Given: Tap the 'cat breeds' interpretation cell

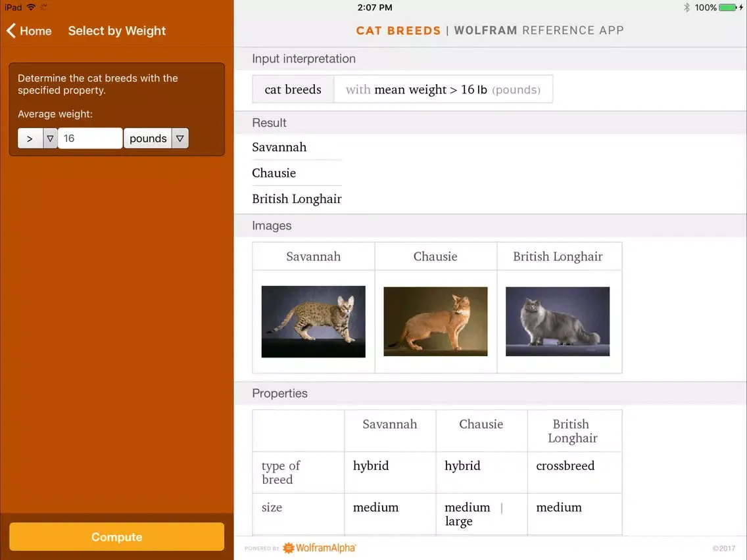Looking at the screenshot, I should [293, 89].
